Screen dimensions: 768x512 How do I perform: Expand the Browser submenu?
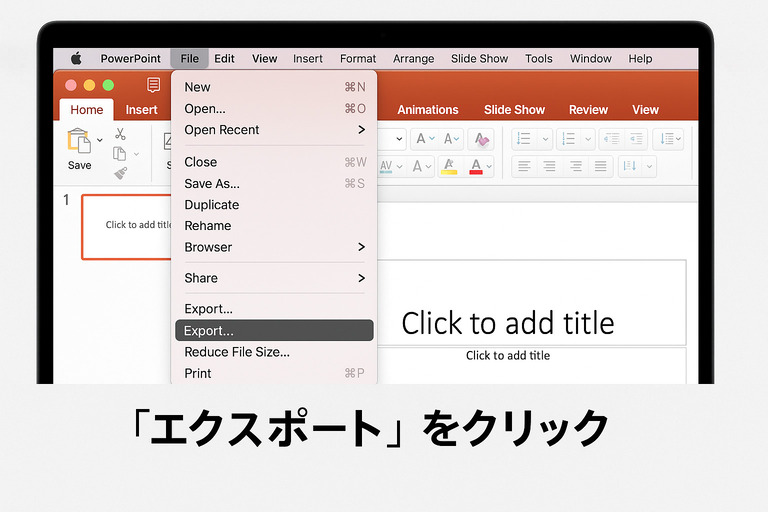[361, 247]
